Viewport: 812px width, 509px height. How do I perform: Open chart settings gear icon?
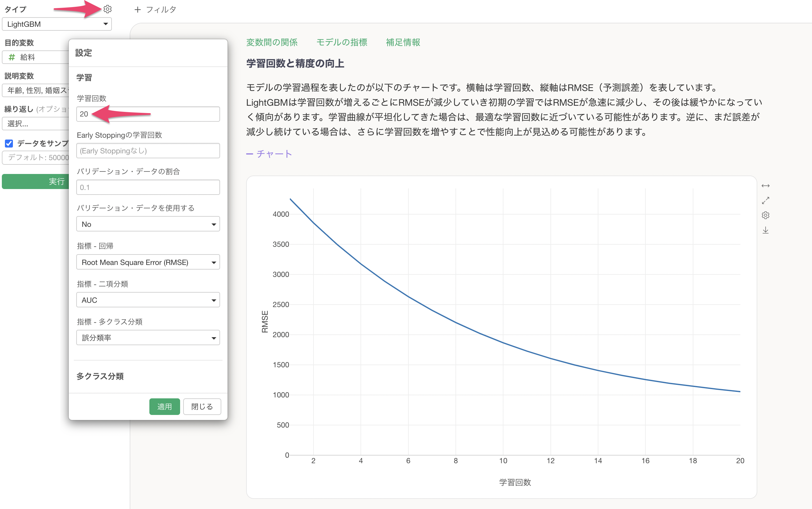coord(765,215)
